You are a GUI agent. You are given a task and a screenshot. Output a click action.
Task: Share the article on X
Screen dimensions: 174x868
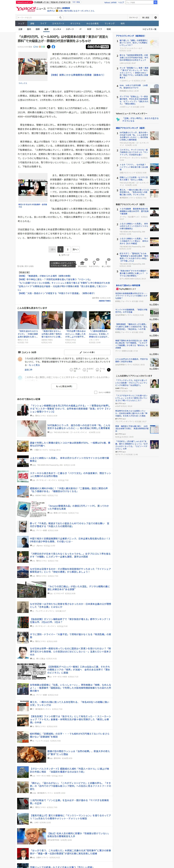pos(49,47)
